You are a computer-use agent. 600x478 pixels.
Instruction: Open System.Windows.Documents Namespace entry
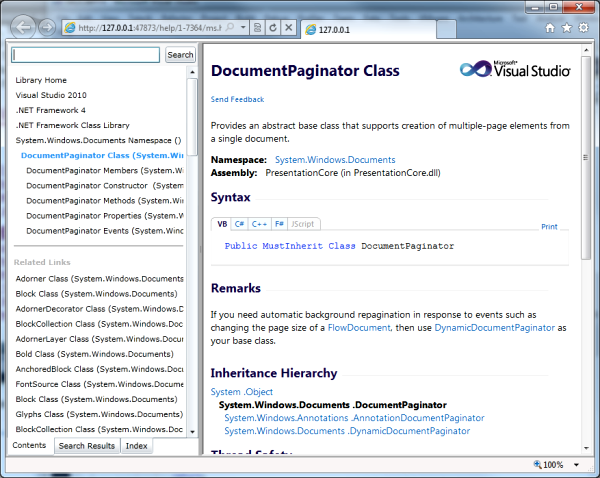tap(98, 140)
